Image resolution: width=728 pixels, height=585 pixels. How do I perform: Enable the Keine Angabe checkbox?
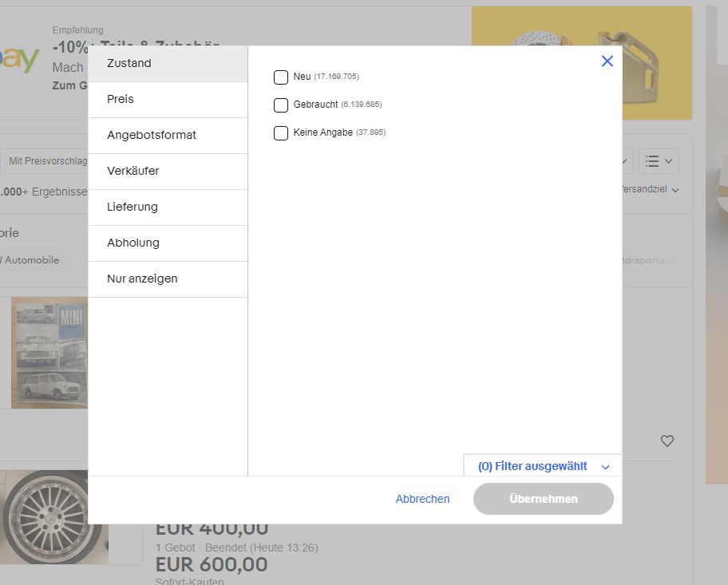(x=281, y=133)
